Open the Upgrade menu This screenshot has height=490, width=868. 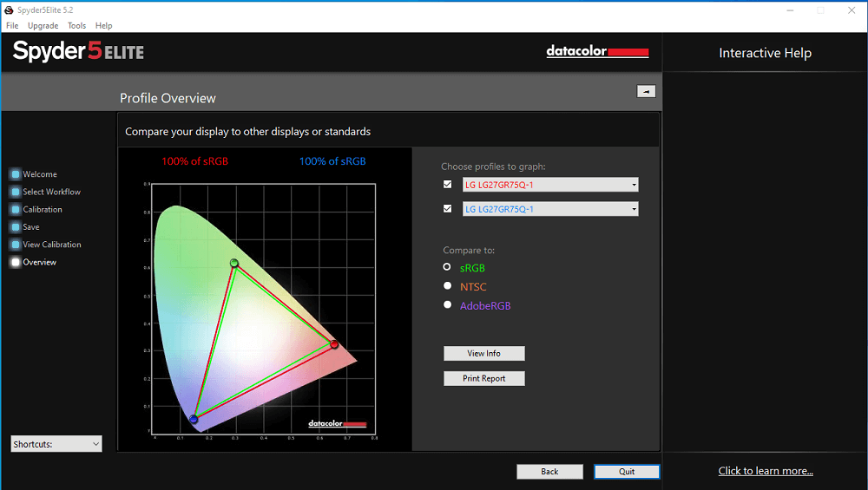(43, 25)
